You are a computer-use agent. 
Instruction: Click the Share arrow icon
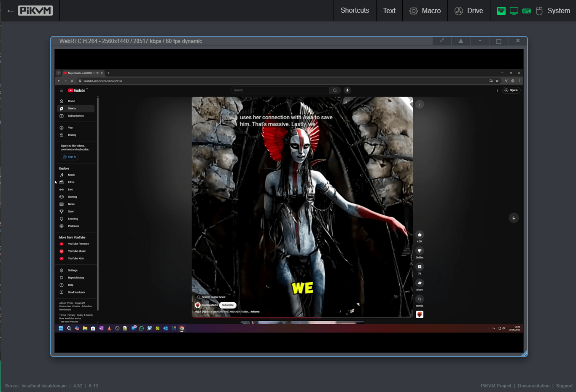coord(419,283)
